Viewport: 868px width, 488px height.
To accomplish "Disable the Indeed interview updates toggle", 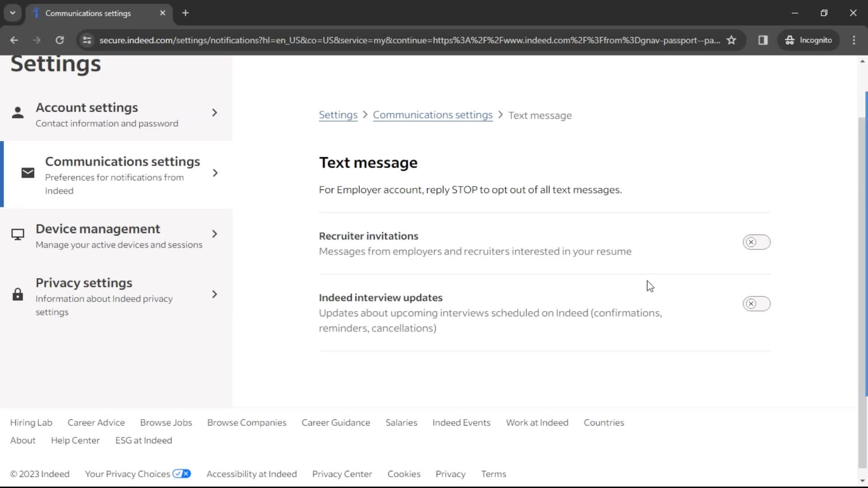I will click(x=756, y=303).
